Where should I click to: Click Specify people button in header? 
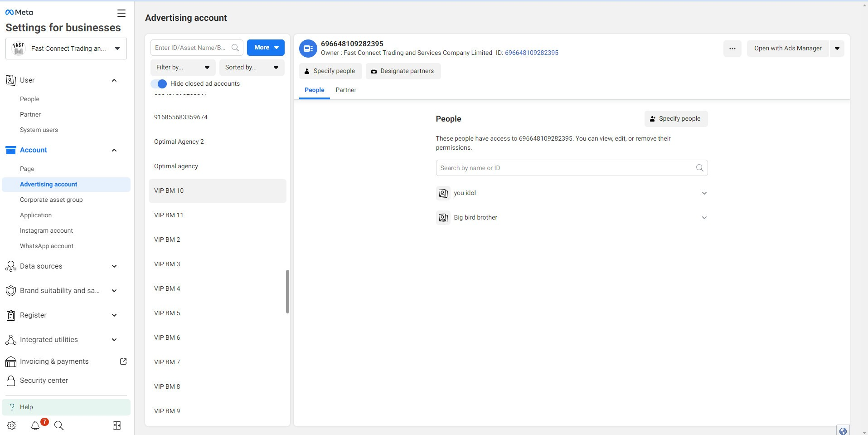(x=330, y=71)
